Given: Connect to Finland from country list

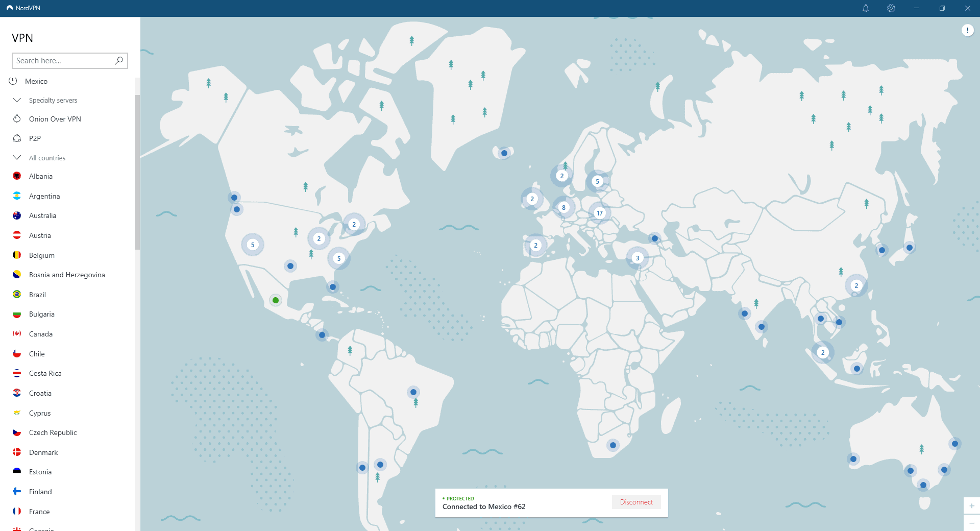Looking at the screenshot, I should 40,492.
